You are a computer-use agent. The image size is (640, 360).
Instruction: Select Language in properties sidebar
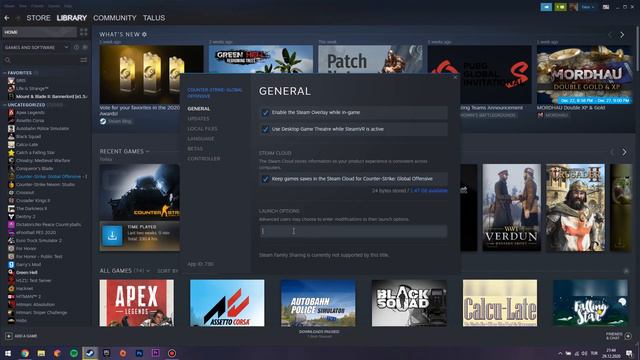tap(201, 139)
